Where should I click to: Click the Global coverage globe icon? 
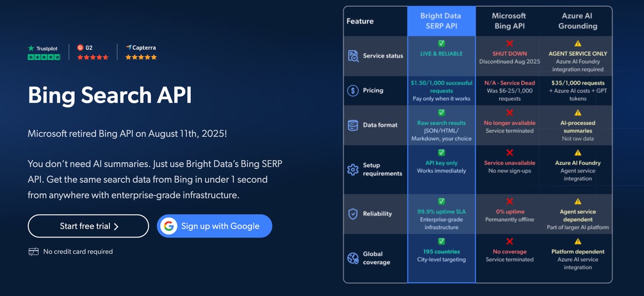[x=353, y=258]
